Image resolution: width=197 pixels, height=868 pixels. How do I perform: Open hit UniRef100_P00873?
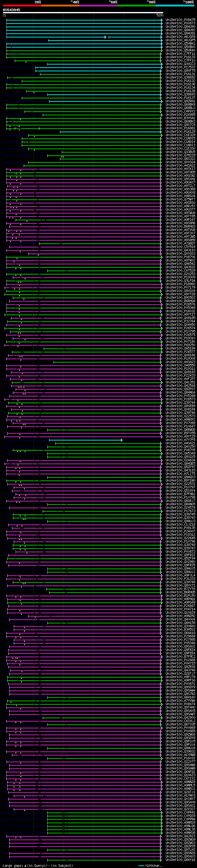[180, 23]
